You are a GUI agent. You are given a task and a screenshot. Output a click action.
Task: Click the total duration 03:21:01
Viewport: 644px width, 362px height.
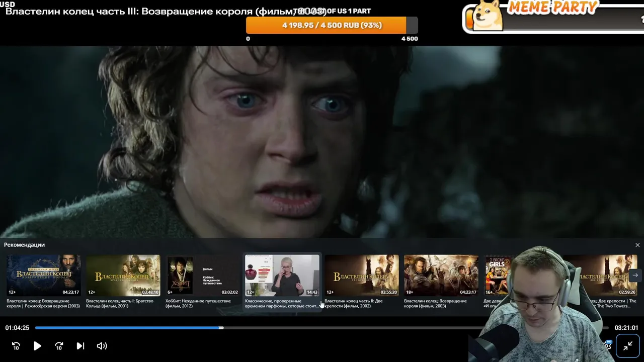pyautogui.click(x=626, y=328)
